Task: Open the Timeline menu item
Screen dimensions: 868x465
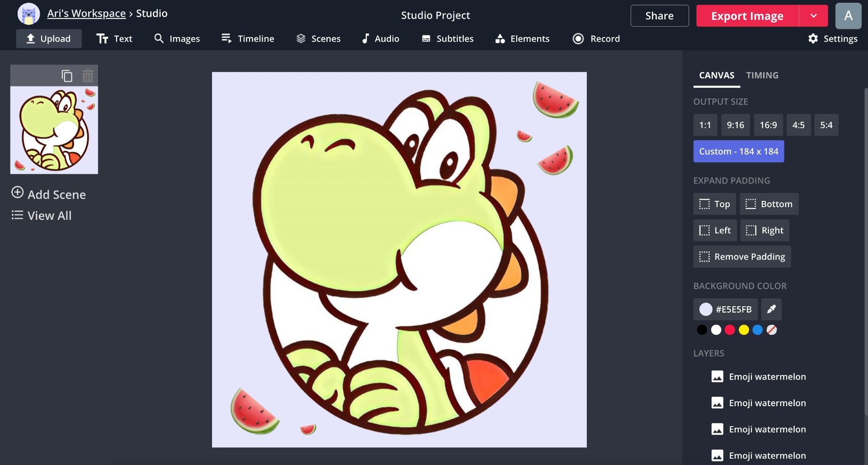Action: point(248,39)
